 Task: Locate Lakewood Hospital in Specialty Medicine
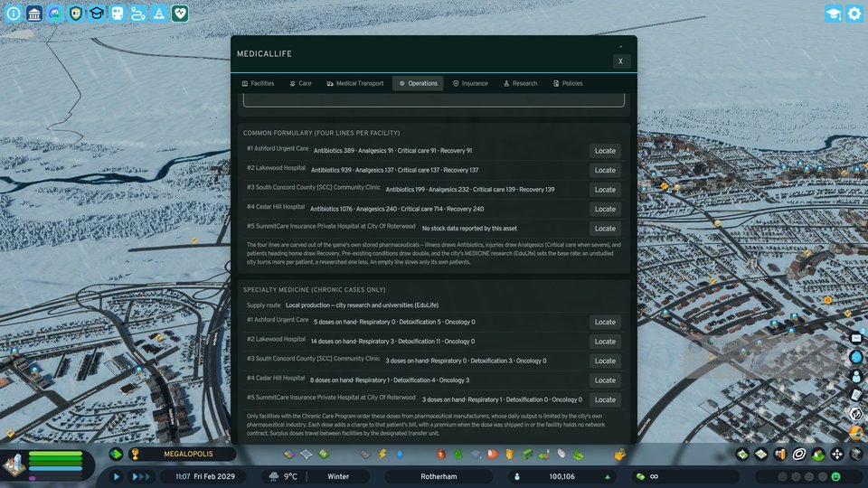pos(605,342)
